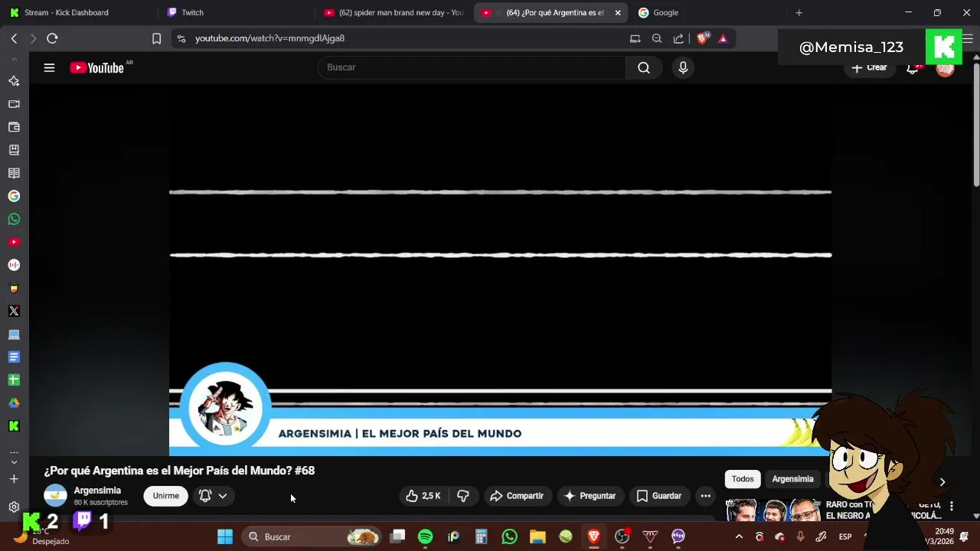
Task: Save the video with Guardar
Action: [x=659, y=496]
